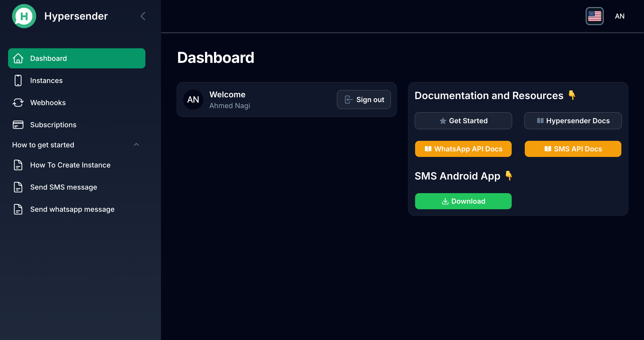Viewport: 644px width, 340px height.
Task: Open Hypersender Docs button
Action: 573,121
